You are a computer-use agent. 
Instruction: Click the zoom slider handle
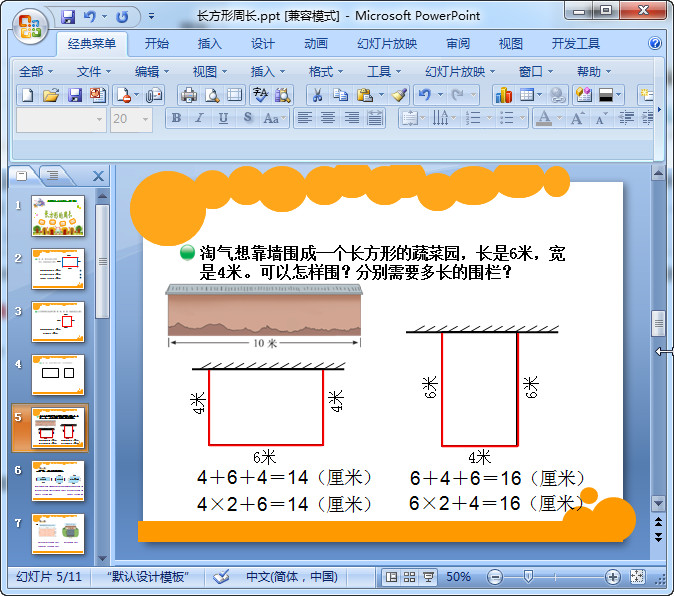point(528,577)
